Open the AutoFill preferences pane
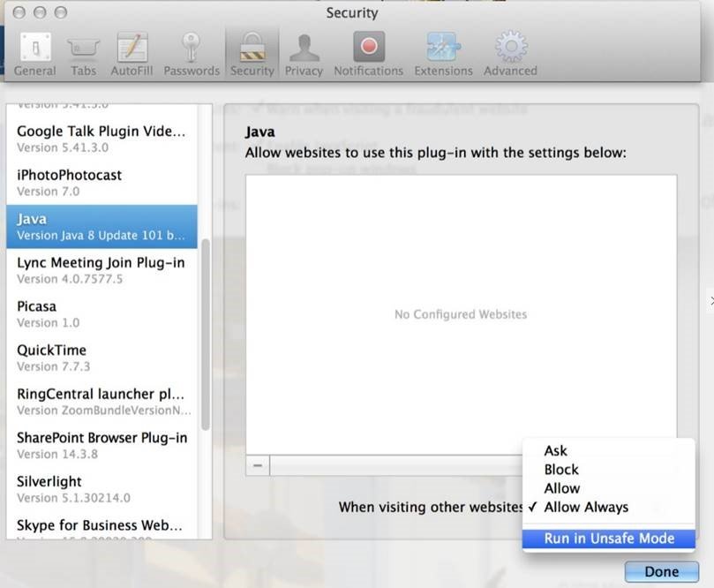714x588 pixels. [132, 54]
